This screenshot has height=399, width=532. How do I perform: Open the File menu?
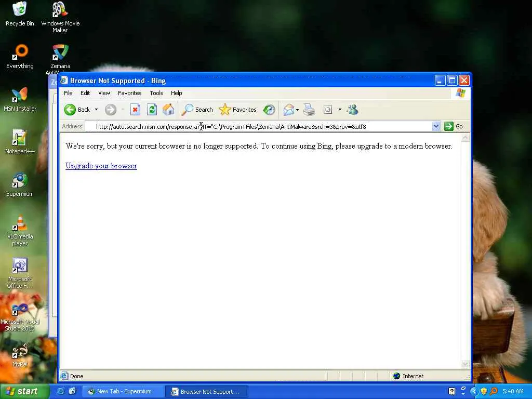[x=68, y=93]
